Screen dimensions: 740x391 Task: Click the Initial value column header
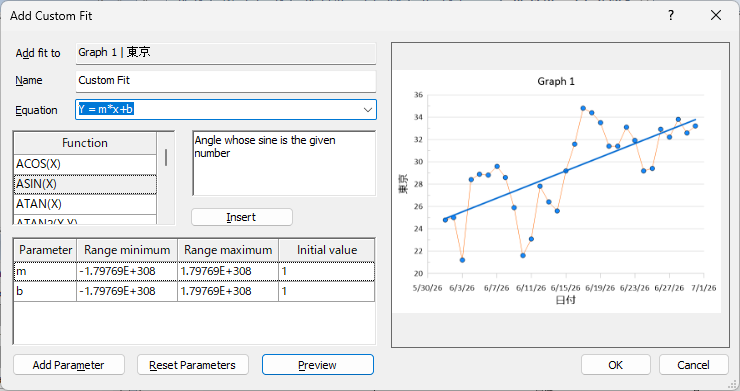click(x=327, y=250)
